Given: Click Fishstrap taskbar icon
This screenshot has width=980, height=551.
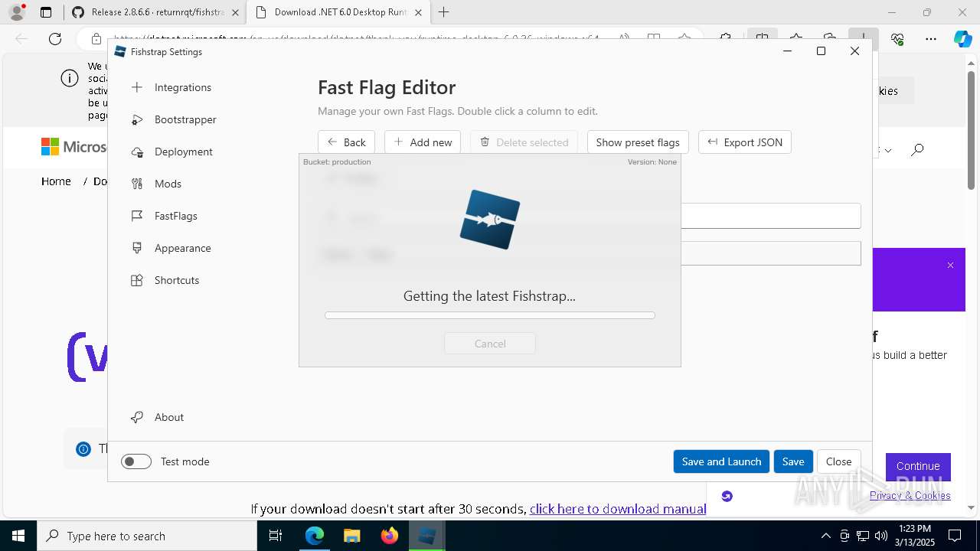Looking at the screenshot, I should 427,536.
